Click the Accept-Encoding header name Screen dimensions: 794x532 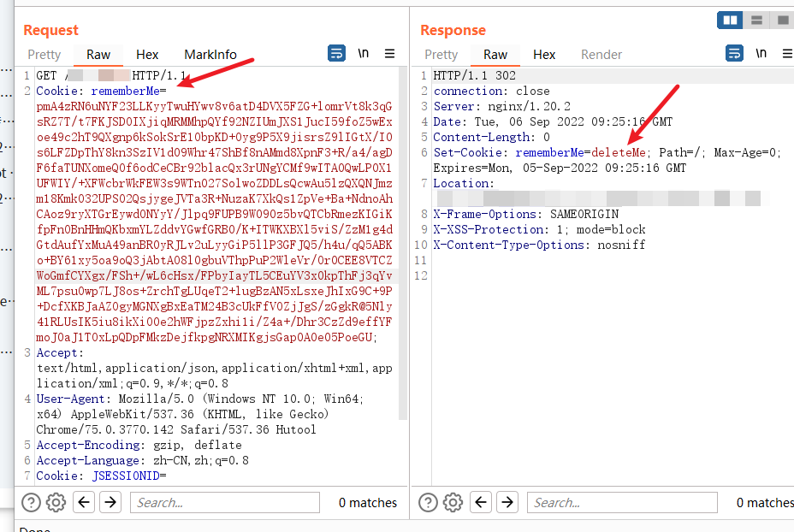[87, 445]
